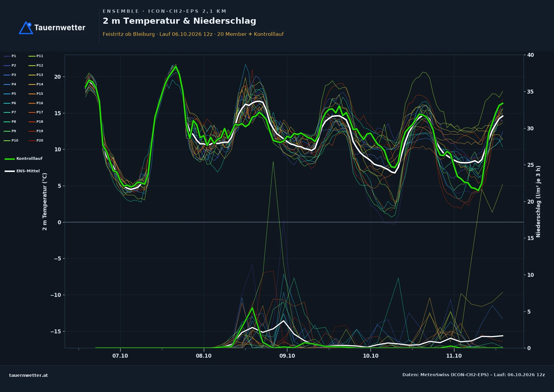Toggle P10 legend entry
The width and height of the screenshot is (554, 392).
click(x=11, y=140)
